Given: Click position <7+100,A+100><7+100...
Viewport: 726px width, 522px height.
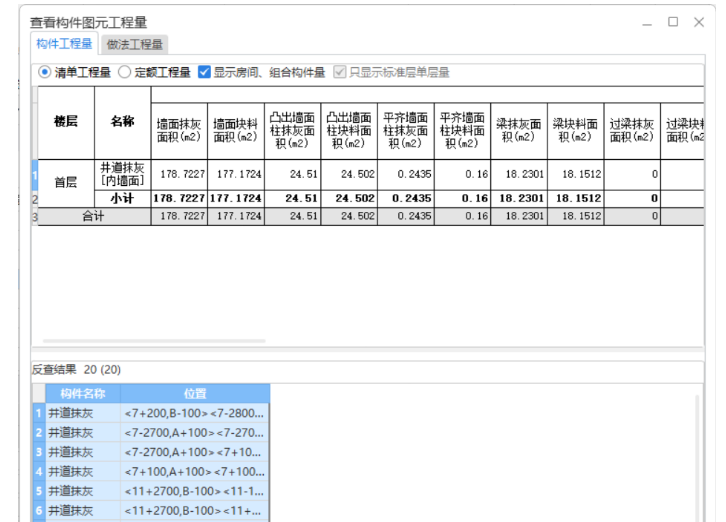Looking at the screenshot, I should coord(195,472).
